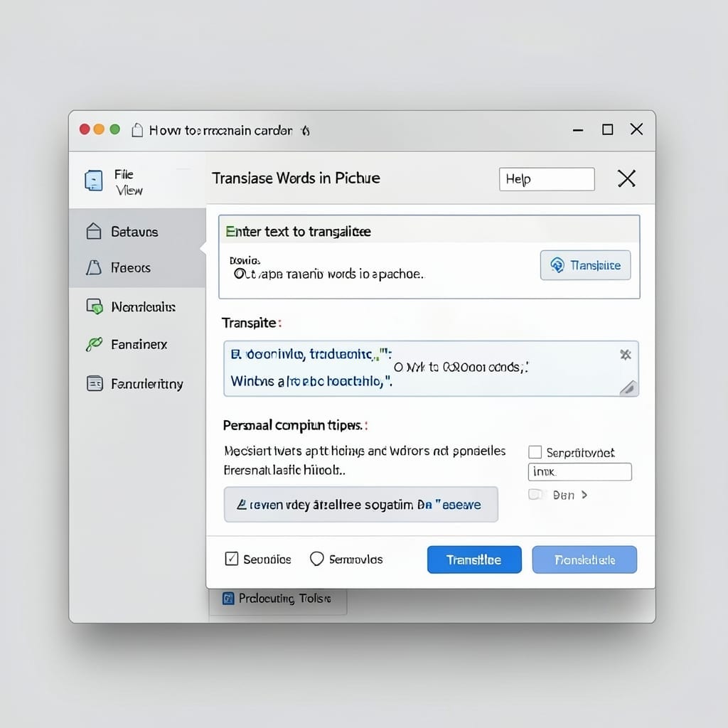Click the red macOS close dot
Screen dimensions: 728x728
click(x=85, y=129)
